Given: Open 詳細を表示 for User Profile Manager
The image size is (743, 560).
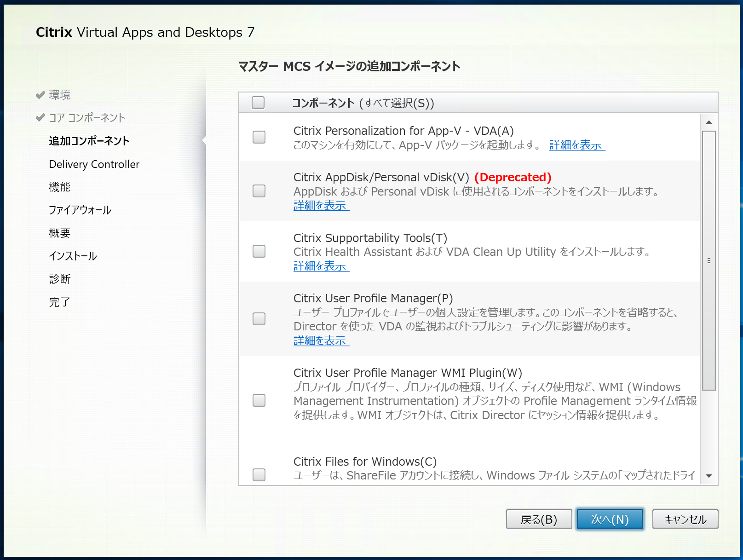Looking at the screenshot, I should [321, 341].
